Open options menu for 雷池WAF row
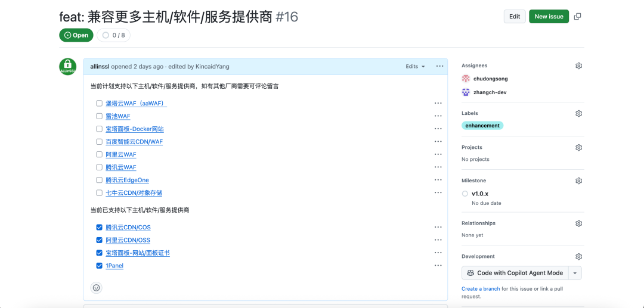The width and height of the screenshot is (644, 308). coord(438,116)
